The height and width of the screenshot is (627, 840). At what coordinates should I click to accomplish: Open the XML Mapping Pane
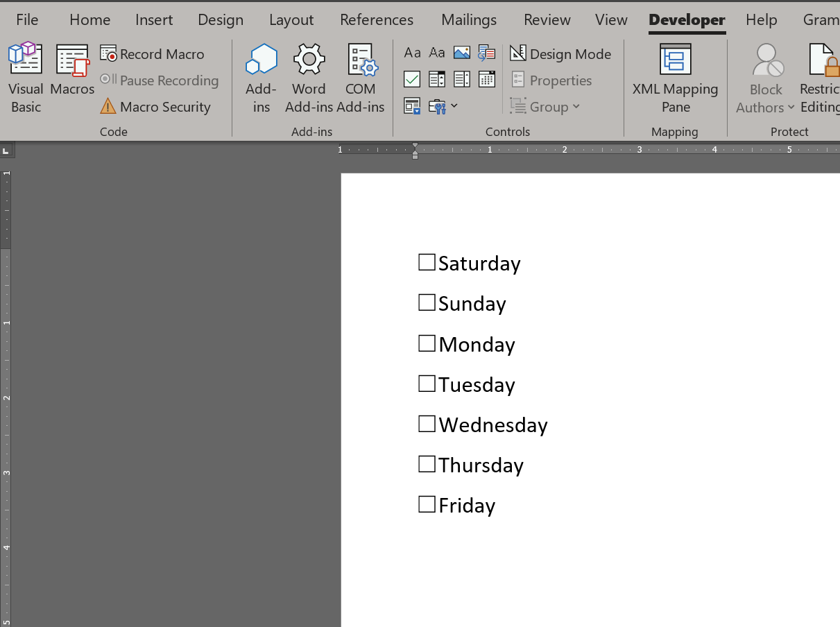[x=675, y=78]
